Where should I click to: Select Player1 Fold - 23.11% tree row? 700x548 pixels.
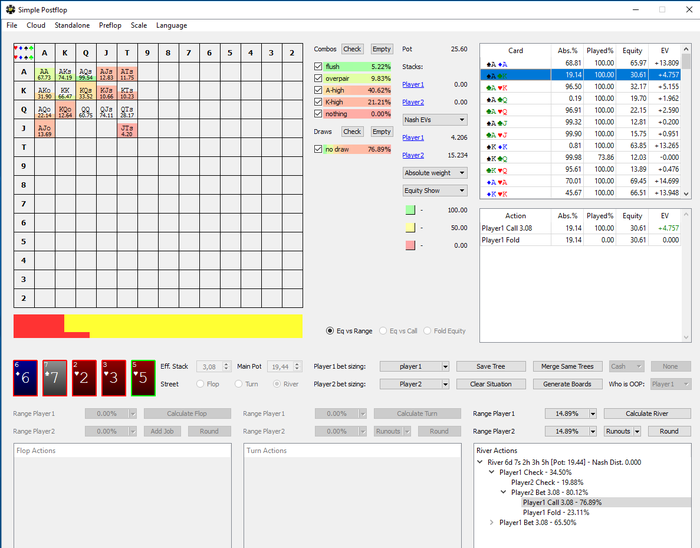[x=556, y=512]
